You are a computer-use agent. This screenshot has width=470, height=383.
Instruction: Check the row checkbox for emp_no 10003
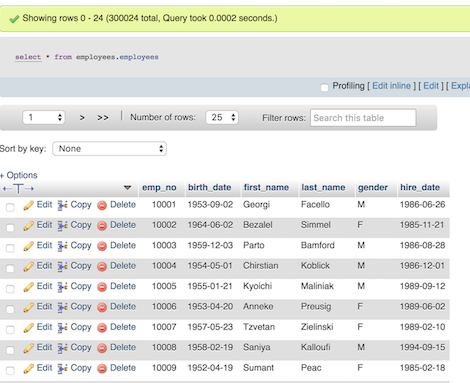[x=10, y=248]
